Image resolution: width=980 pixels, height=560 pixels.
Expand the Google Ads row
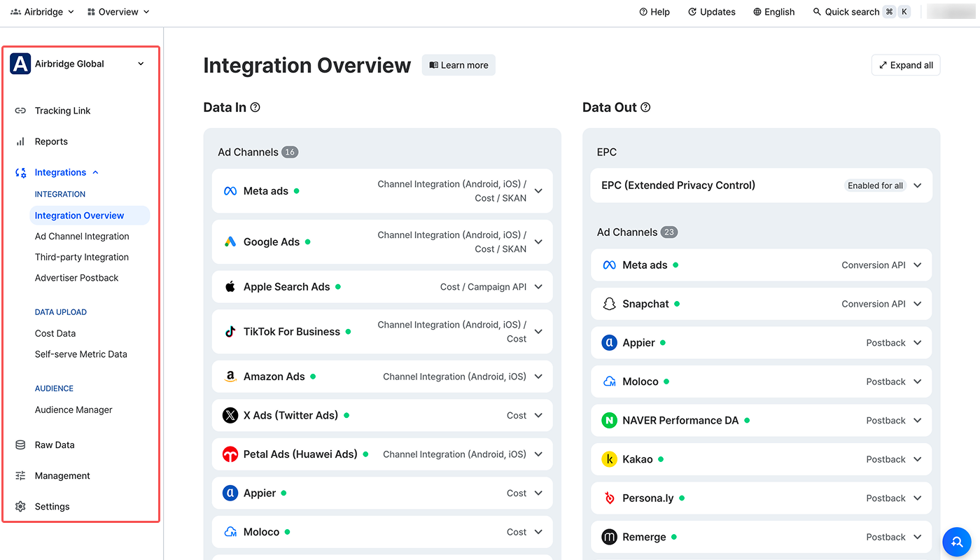538,242
